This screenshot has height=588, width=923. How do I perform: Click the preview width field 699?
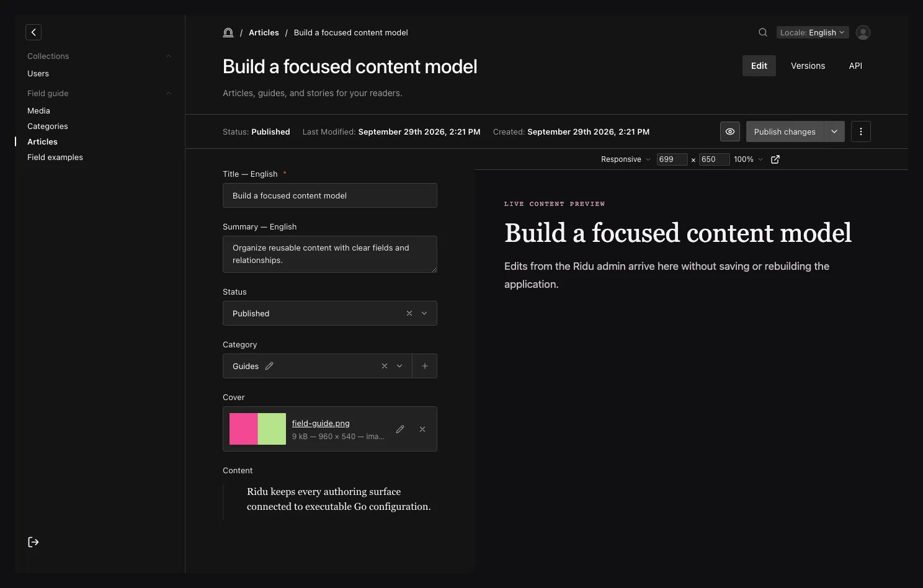pyautogui.click(x=672, y=159)
